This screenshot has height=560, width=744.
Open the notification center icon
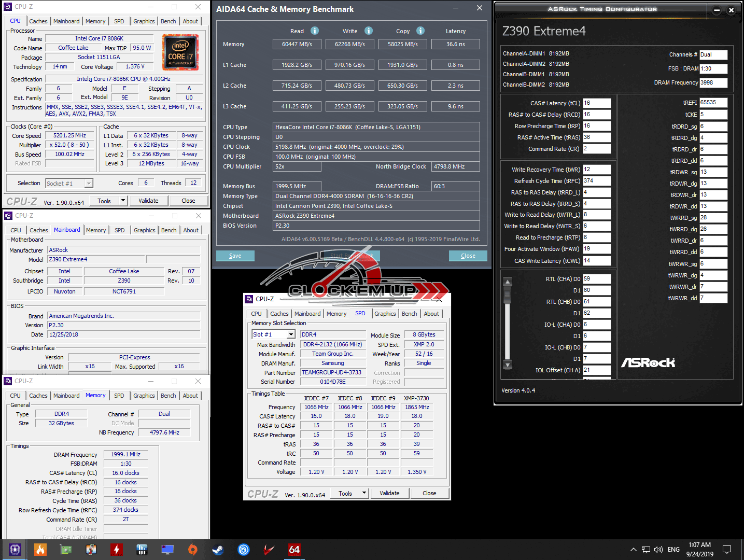pyautogui.click(x=727, y=550)
